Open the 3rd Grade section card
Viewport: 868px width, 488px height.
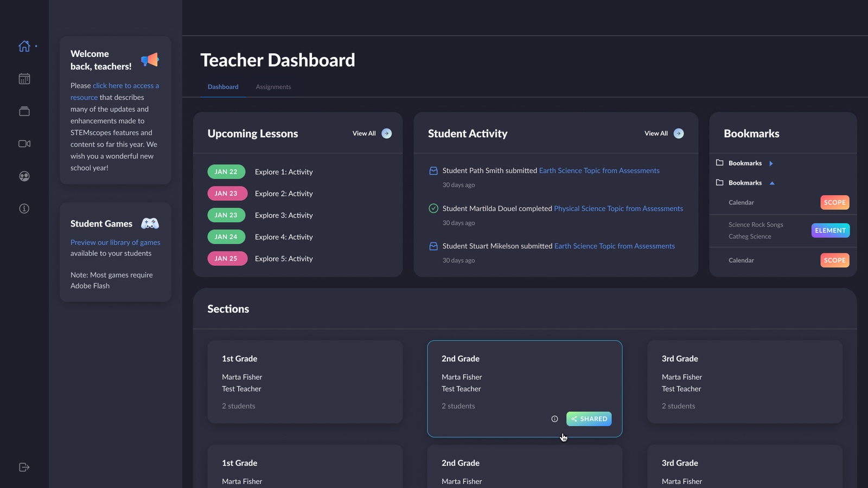point(744,382)
